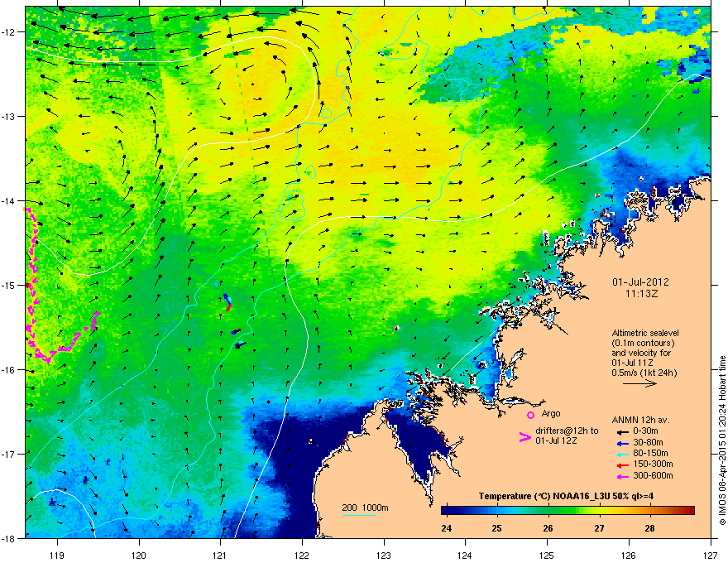The height and width of the screenshot is (563, 728).
Task: Click latitude axis label -18
Action: (9, 538)
